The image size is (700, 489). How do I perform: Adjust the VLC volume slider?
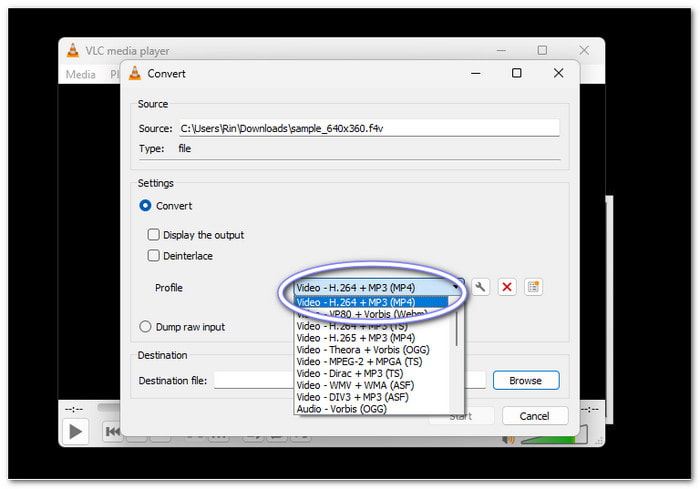[554, 436]
